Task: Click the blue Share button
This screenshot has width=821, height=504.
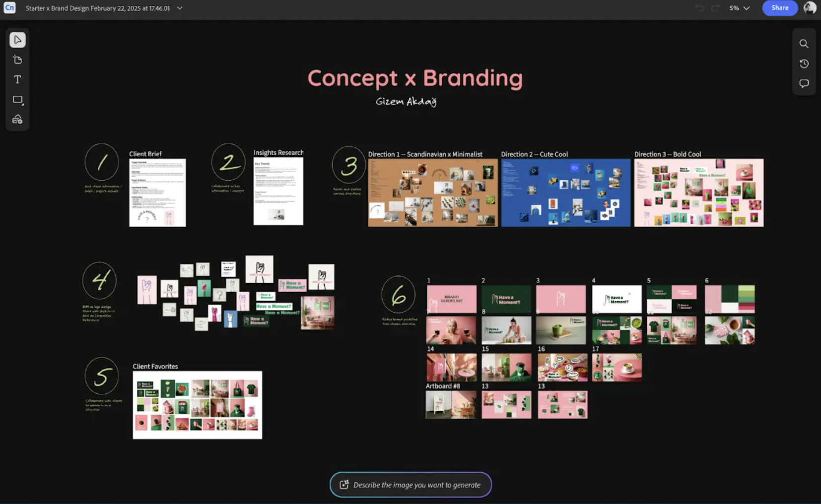Action: point(779,8)
